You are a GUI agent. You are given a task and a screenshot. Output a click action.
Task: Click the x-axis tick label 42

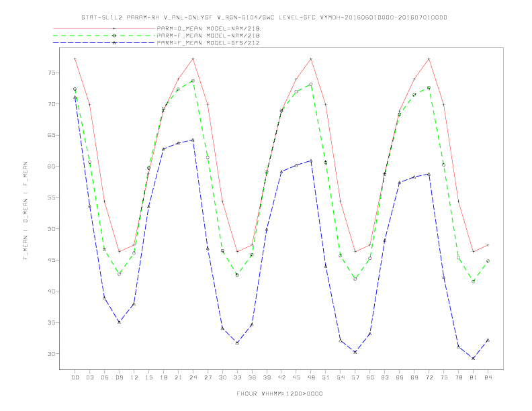tap(281, 377)
